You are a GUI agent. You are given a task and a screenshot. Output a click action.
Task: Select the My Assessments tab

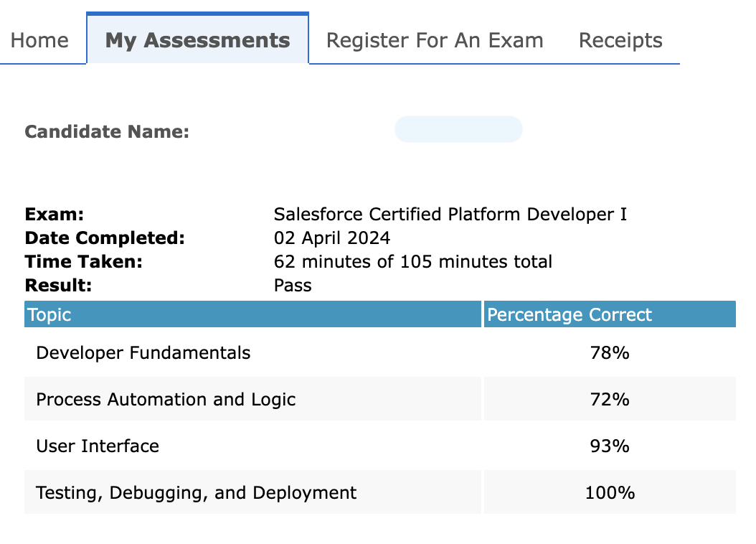coord(198,39)
